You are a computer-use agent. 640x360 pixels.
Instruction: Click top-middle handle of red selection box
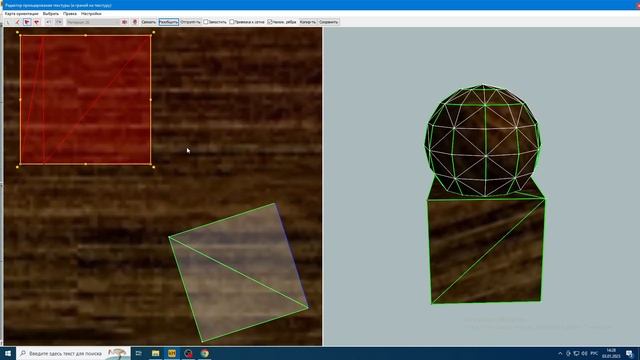click(x=85, y=35)
